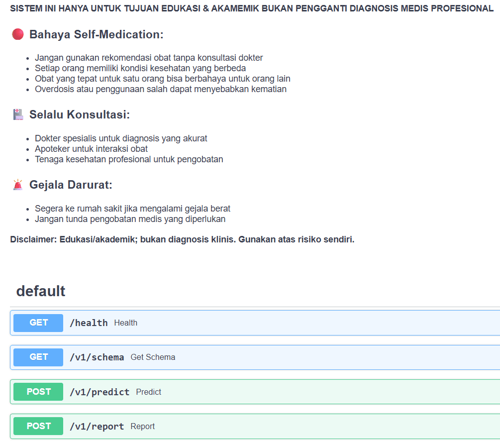This screenshot has height=448, width=500.
Task: Click the 'Predict' summary label
Action: point(148,392)
